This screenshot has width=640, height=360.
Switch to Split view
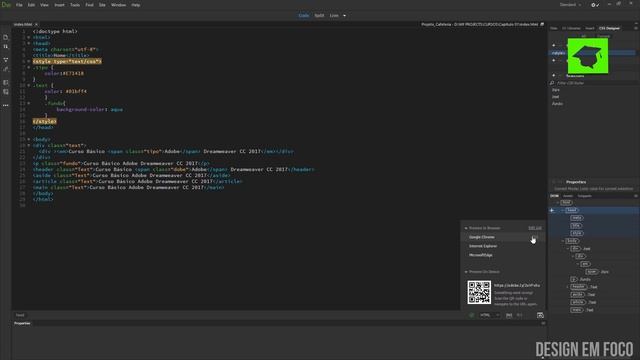coord(319,16)
